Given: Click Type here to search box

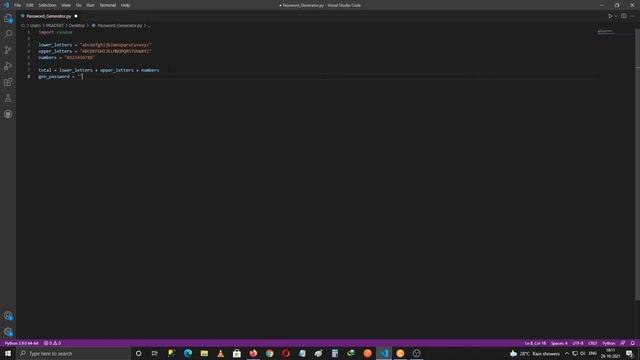Looking at the screenshot, I should pyautogui.click(x=73, y=353).
